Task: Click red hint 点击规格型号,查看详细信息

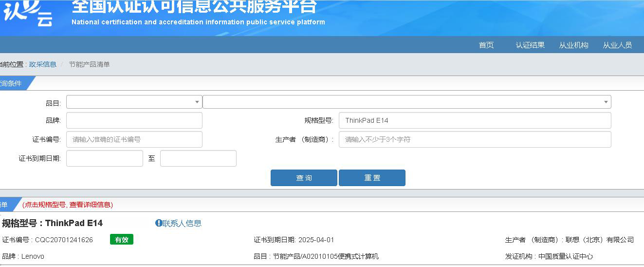Action: coord(68,205)
